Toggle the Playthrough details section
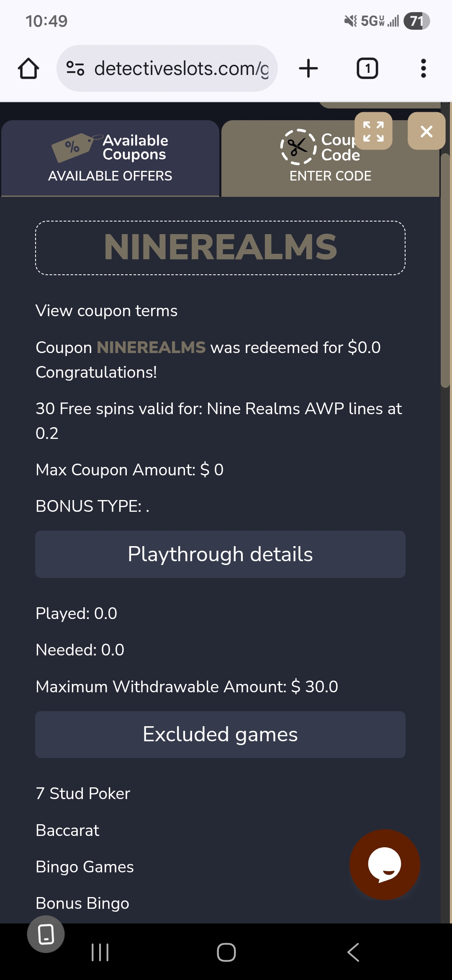The height and width of the screenshot is (980, 452). 220,554
